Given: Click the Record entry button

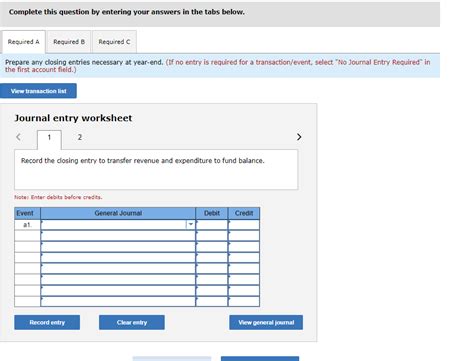Looking at the screenshot, I should (47, 322).
